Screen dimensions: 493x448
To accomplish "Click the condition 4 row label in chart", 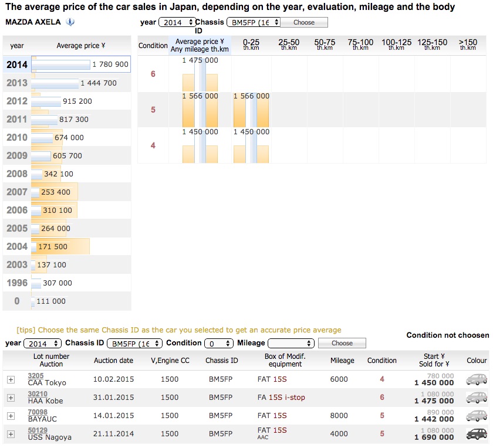I will tap(153, 145).
